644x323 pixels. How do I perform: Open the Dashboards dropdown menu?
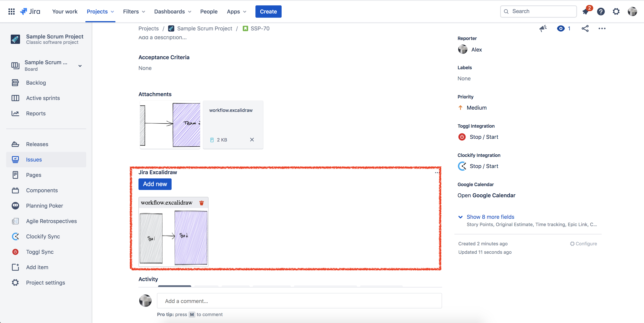(x=173, y=12)
